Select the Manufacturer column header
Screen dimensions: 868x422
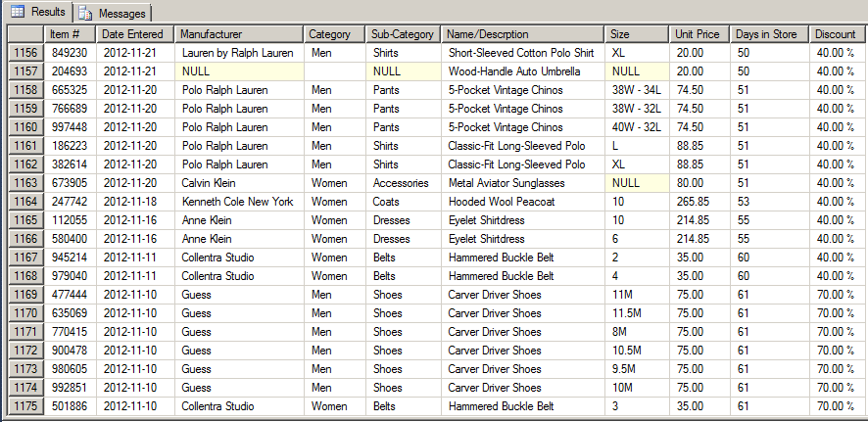[239, 34]
